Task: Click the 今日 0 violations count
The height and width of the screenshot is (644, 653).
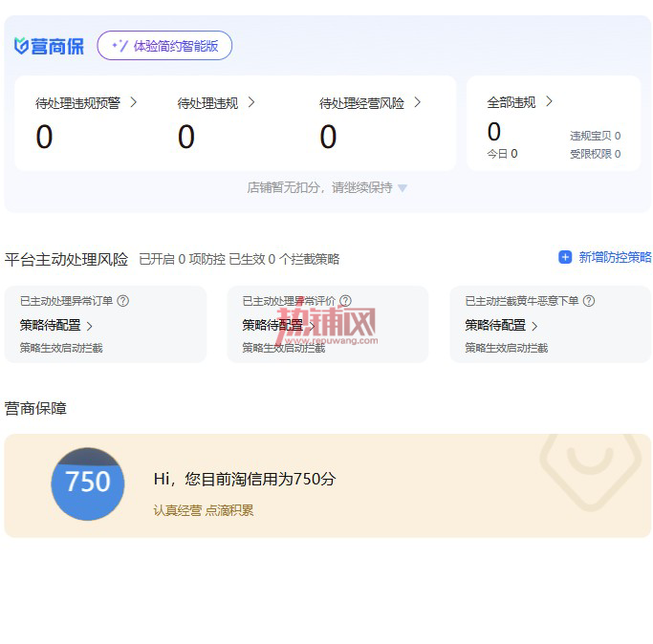Action: tap(502, 154)
